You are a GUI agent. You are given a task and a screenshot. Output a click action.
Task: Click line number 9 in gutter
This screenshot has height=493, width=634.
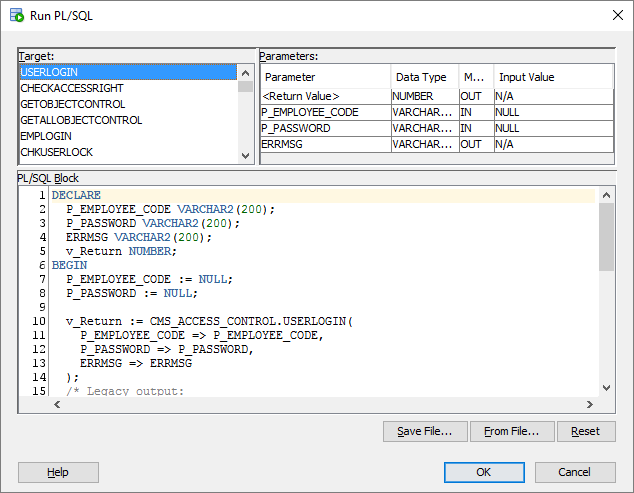click(42, 307)
